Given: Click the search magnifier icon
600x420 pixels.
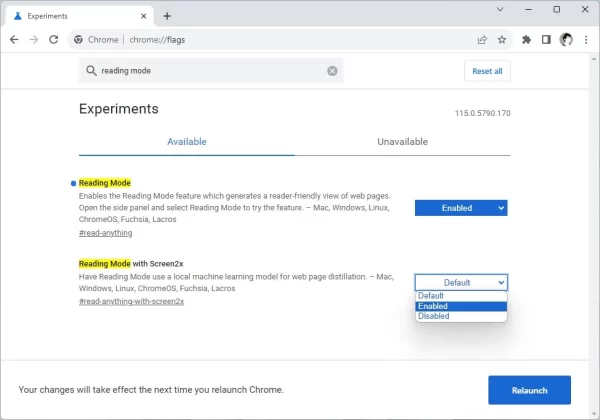Looking at the screenshot, I should point(91,71).
